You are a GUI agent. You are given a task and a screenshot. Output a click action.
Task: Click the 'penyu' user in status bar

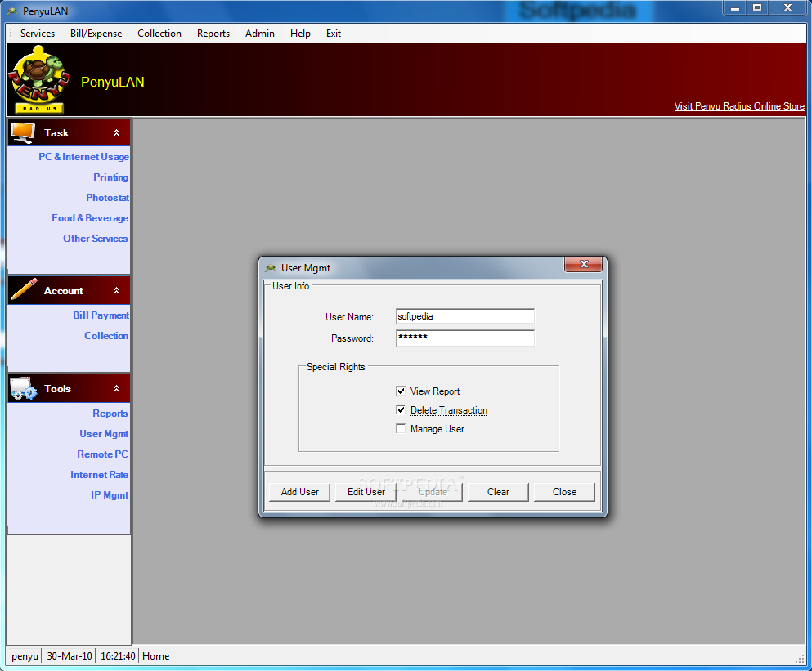tap(25, 656)
